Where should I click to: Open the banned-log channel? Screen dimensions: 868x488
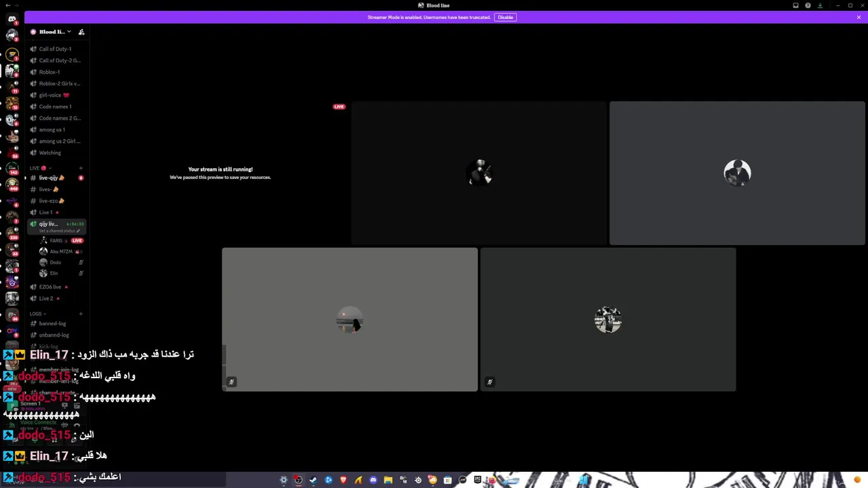pos(56,323)
